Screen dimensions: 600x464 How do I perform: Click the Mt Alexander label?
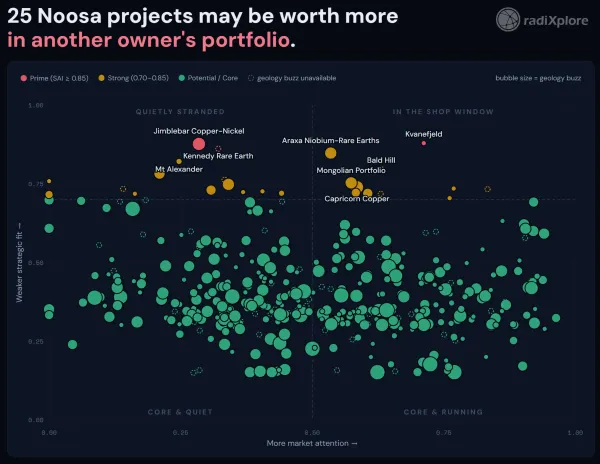pos(179,169)
